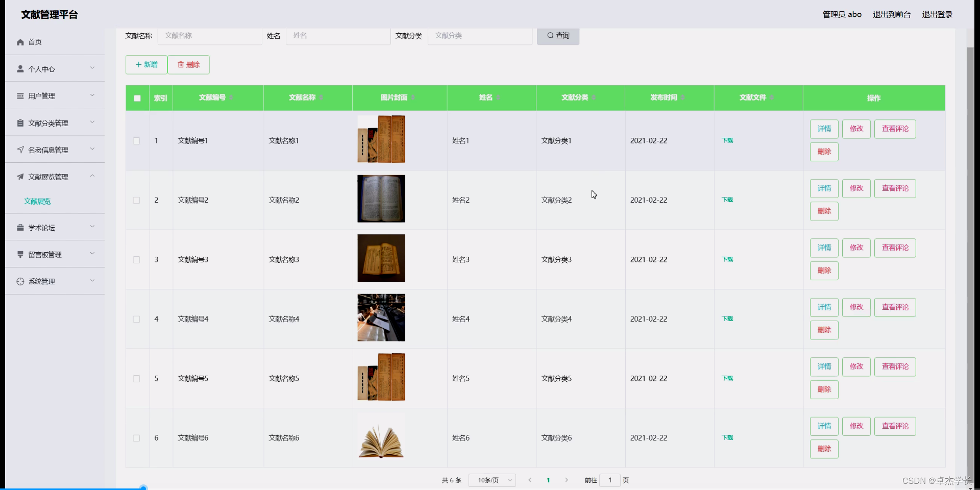Open 系统管理 via its compass icon
Screen dimensions: 980x490
point(20,281)
